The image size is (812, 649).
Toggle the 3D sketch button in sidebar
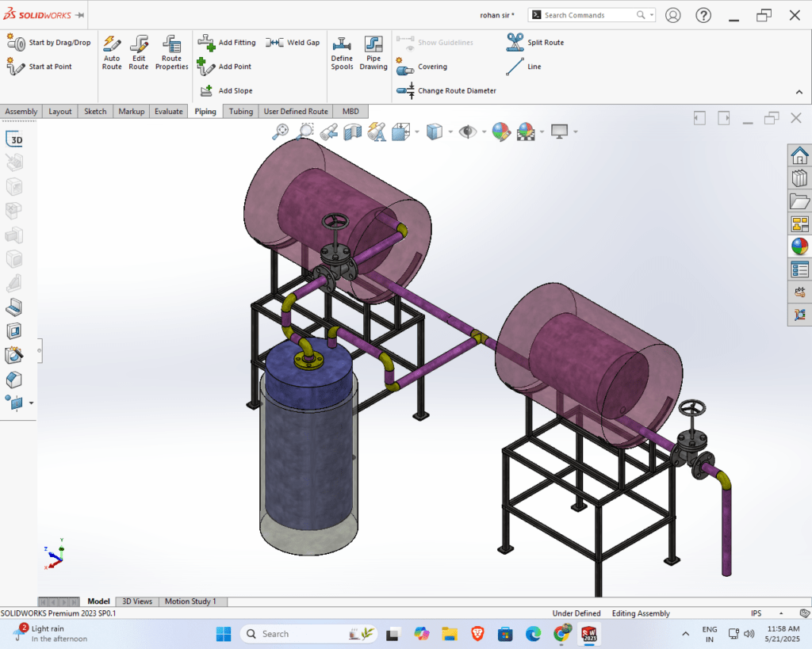(15, 140)
